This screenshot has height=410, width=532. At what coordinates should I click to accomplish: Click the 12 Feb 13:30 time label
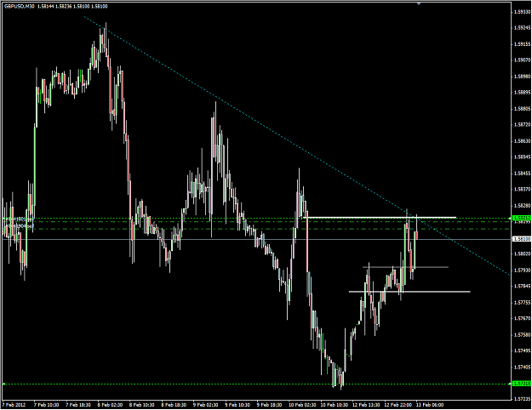click(x=366, y=405)
